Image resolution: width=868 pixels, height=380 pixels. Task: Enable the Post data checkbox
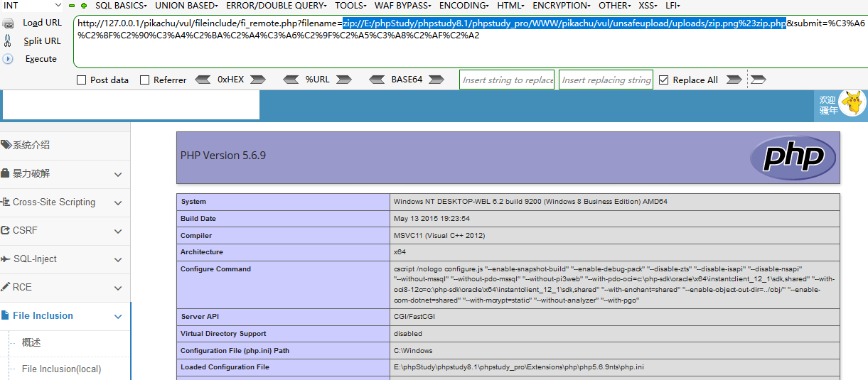click(81, 80)
